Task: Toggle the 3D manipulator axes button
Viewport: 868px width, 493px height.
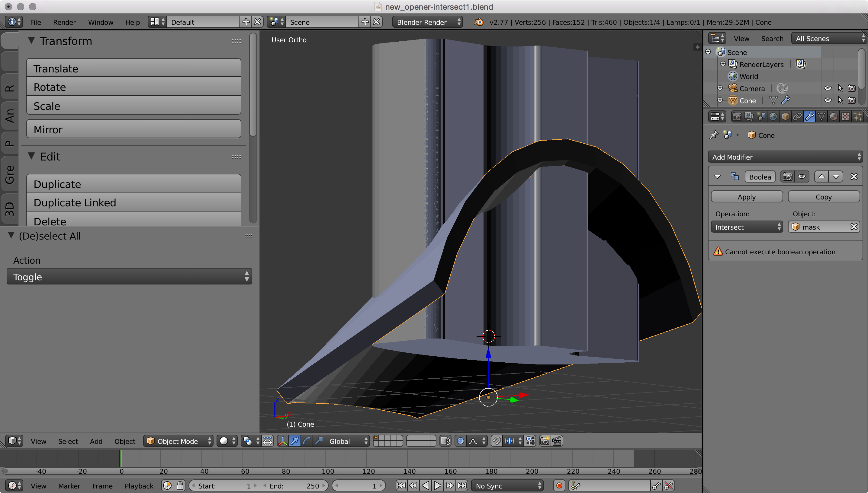Action: pyautogui.click(x=283, y=441)
